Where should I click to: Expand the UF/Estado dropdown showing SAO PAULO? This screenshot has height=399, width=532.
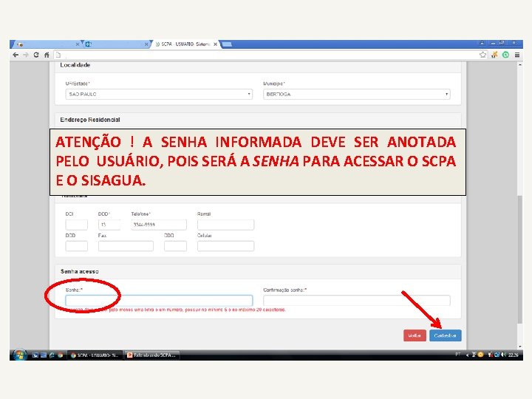[x=159, y=94]
